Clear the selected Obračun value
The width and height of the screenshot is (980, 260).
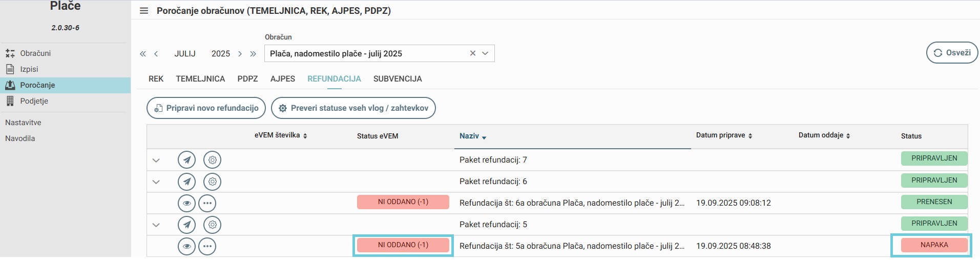473,53
